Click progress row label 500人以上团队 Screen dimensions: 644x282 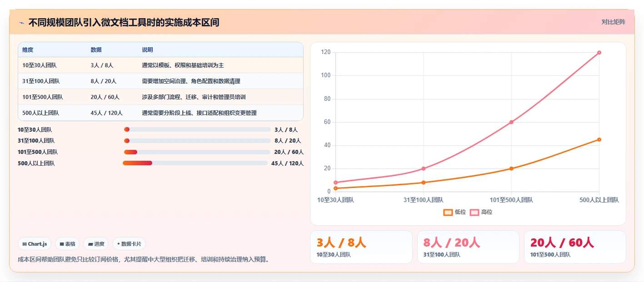click(x=36, y=163)
